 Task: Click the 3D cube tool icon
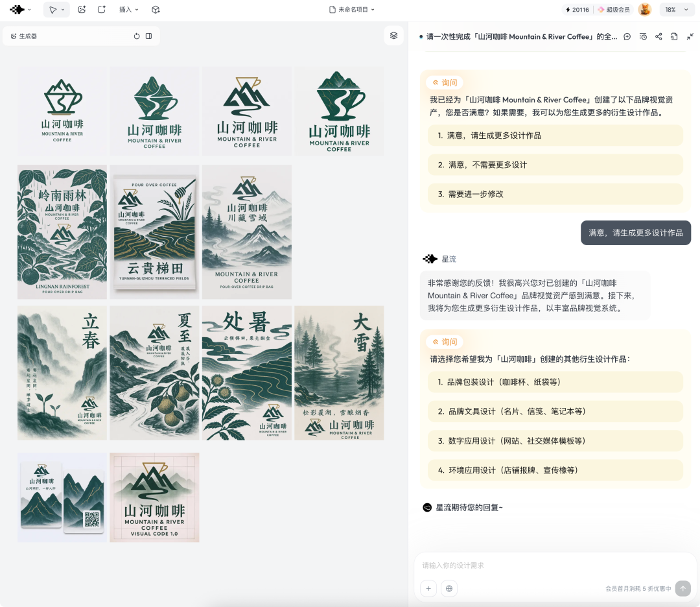pos(156,9)
